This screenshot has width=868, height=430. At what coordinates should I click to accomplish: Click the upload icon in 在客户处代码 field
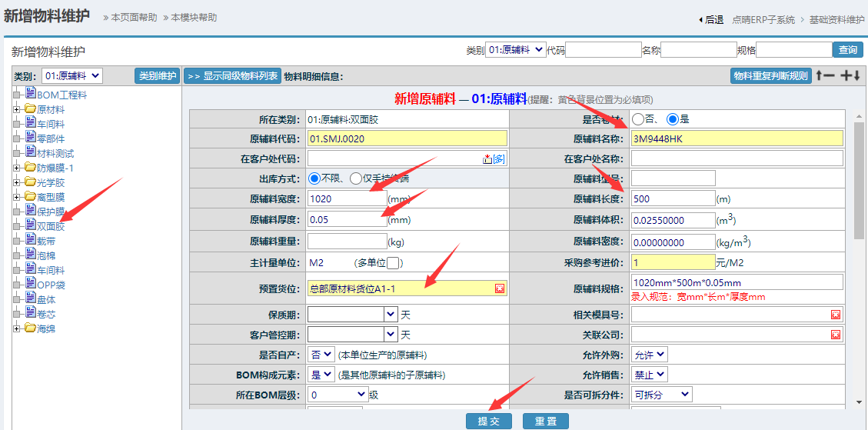pos(487,158)
